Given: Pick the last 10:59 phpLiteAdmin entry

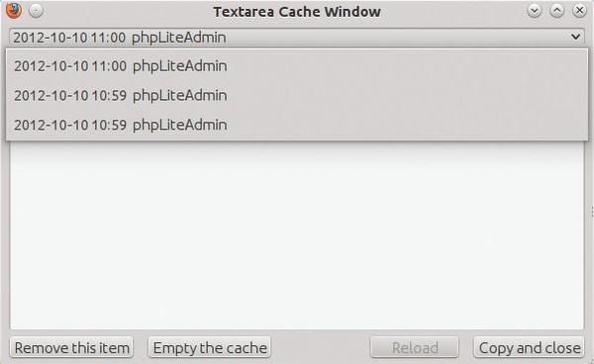Looking at the screenshot, I should tap(297, 125).
